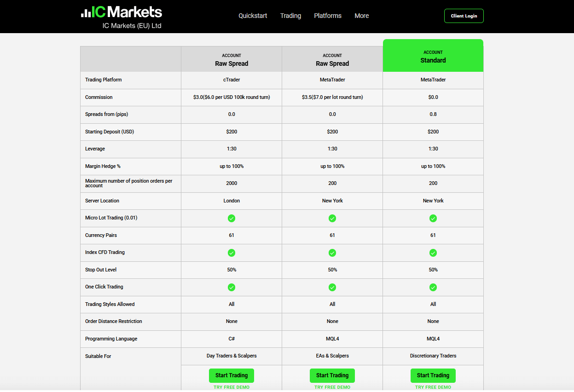This screenshot has height=392, width=574.
Task: Click the 'Leverage' row label
Action: [x=95, y=149]
